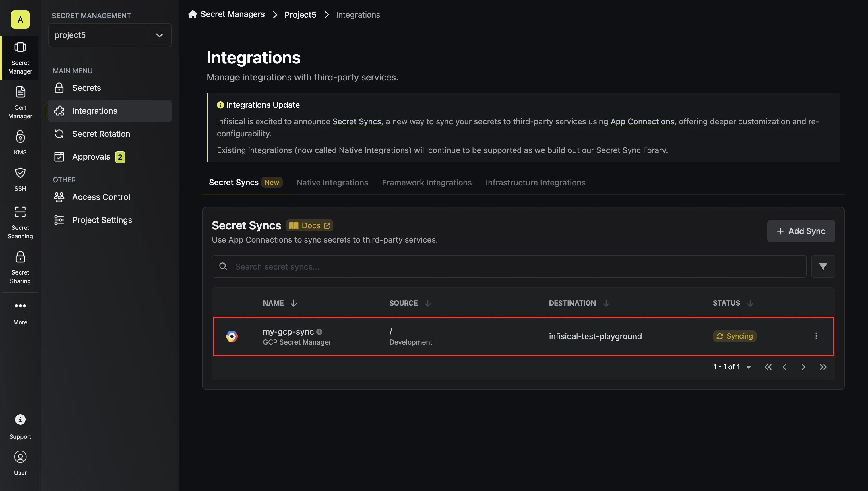Open Approvals in the main menu
Image resolution: width=868 pixels, height=491 pixels.
point(110,157)
